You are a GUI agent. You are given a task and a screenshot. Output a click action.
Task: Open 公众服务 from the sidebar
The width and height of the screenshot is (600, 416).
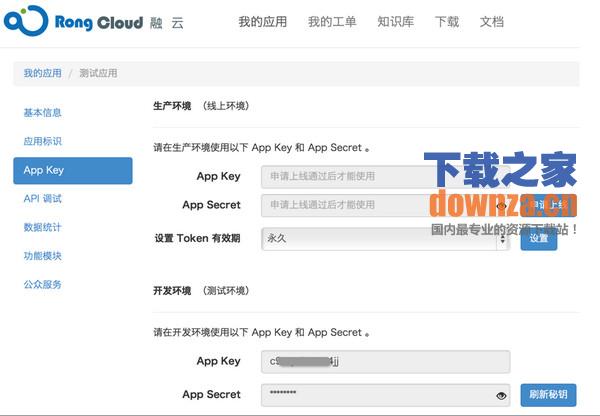click(42, 284)
